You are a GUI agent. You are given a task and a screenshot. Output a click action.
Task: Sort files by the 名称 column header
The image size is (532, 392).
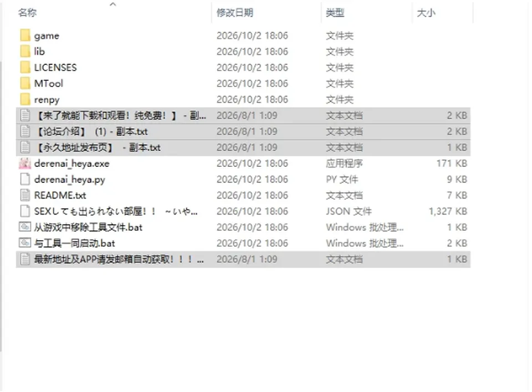tap(28, 13)
